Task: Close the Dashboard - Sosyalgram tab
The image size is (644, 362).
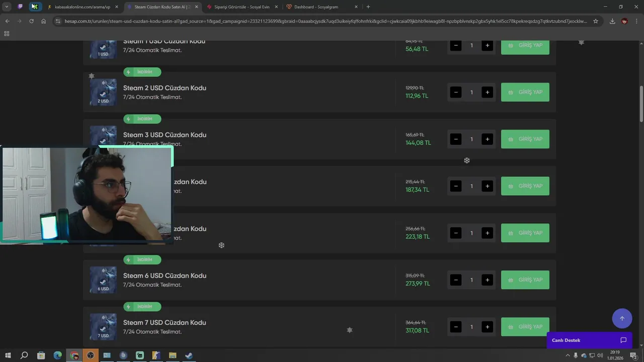Action: (356, 7)
